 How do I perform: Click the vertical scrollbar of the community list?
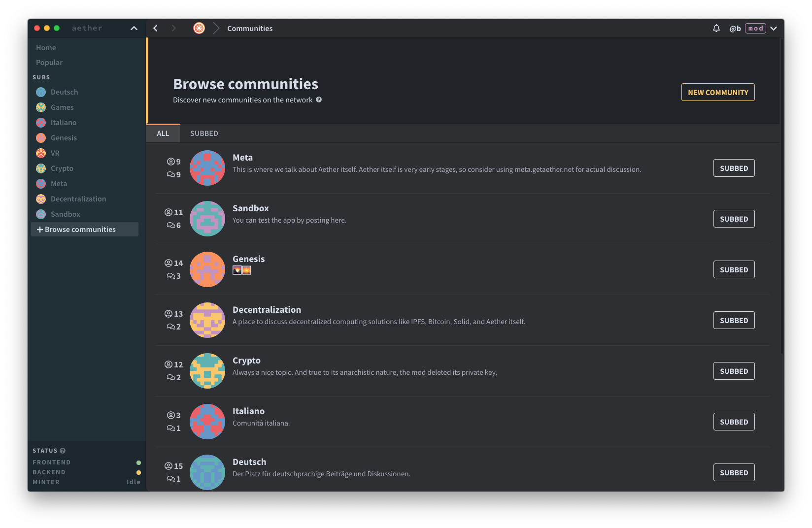tap(782, 197)
